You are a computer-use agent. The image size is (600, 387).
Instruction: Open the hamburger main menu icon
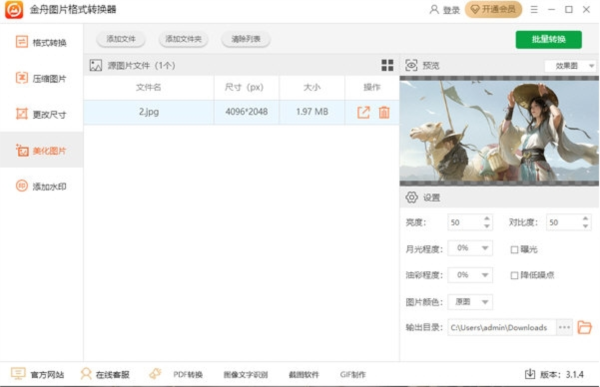click(x=534, y=10)
